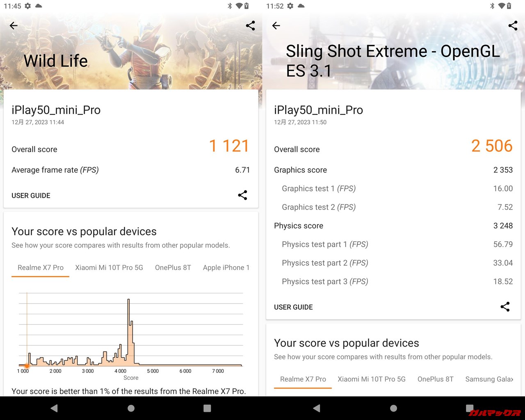Select Xiaomi Mi 10T Pro 5G tab in Wild Life
Image resolution: width=525 pixels, height=420 pixels.
pos(109,267)
